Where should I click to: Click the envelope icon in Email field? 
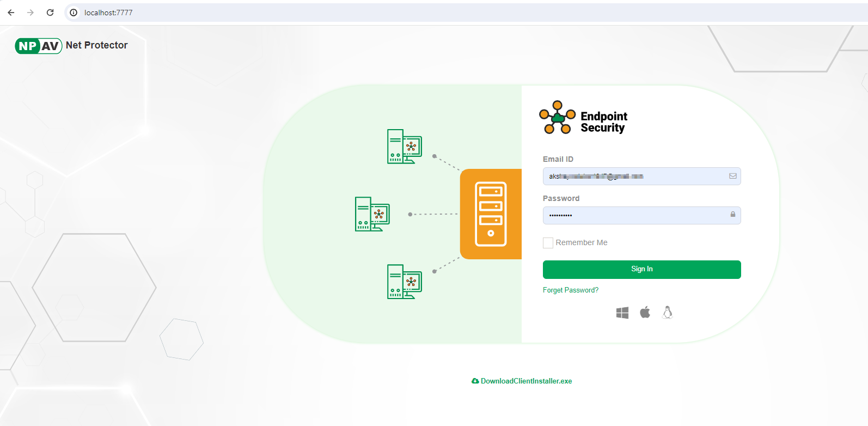tap(733, 176)
